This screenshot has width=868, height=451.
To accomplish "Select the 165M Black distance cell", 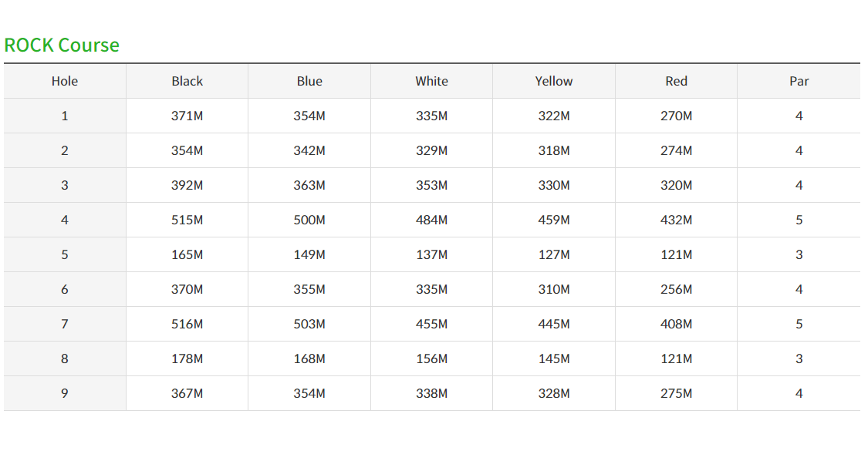I will pyautogui.click(x=187, y=254).
